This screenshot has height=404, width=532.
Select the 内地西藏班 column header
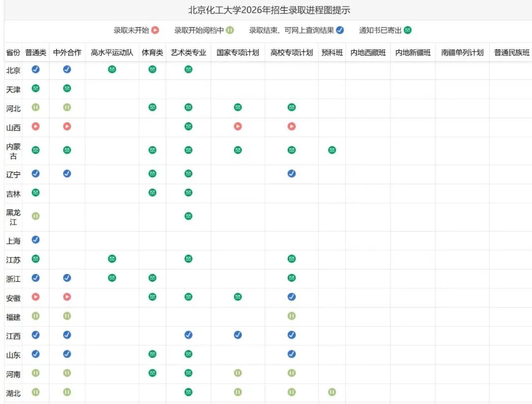tap(368, 53)
